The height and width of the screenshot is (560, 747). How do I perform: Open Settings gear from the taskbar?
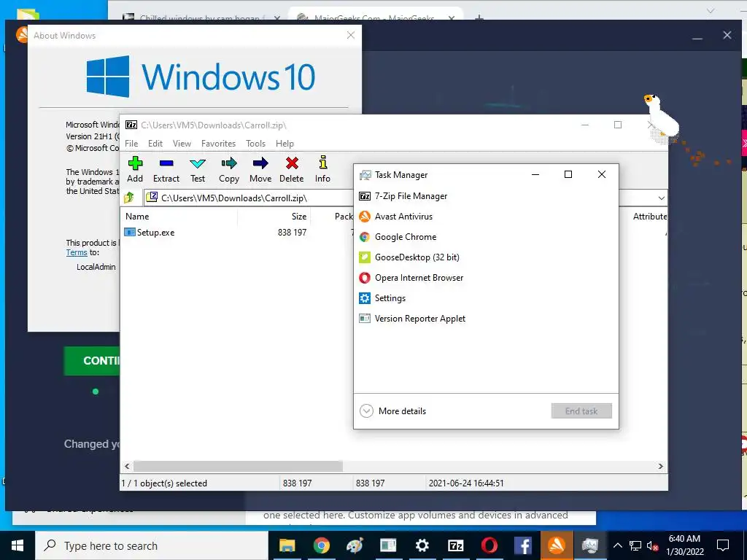click(x=422, y=545)
